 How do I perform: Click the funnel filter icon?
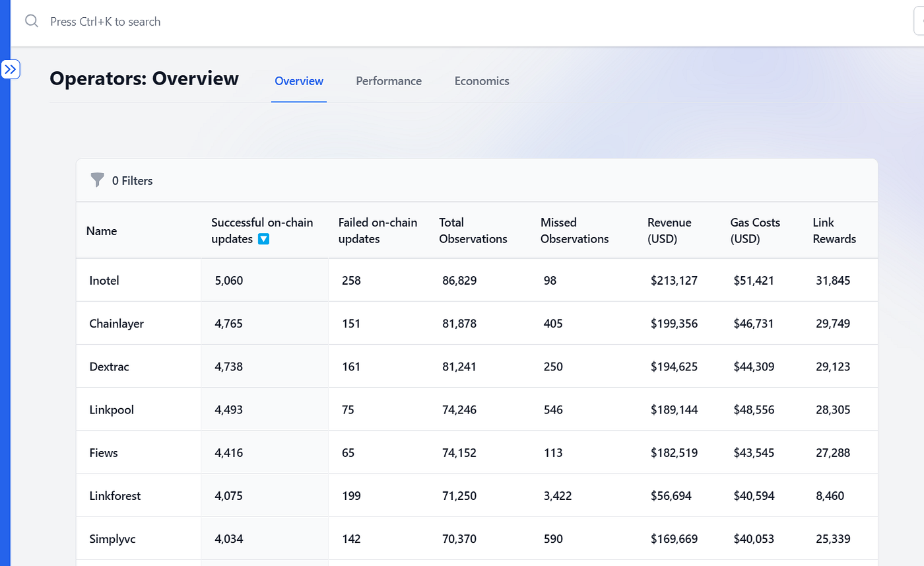[98, 180]
